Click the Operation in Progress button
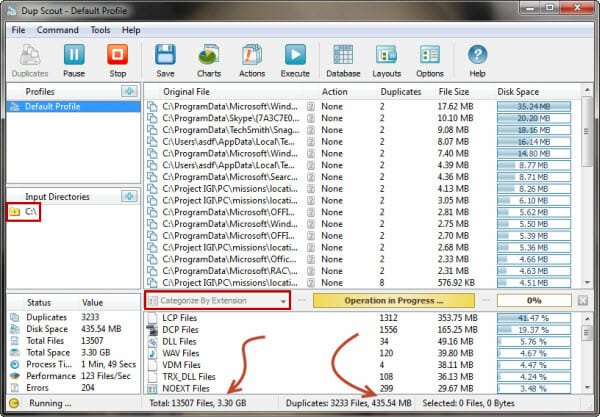 coord(394,300)
